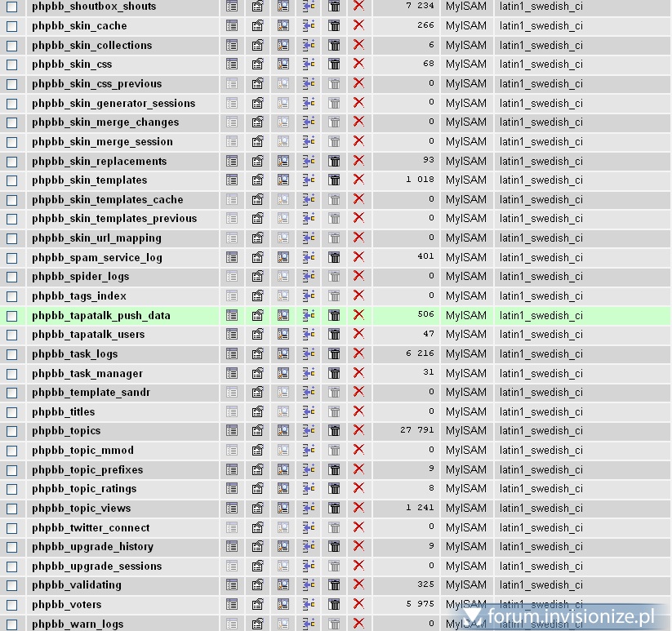Empty icon for phpbb_task_manager table
Screen dimensions: 672x631
point(334,374)
